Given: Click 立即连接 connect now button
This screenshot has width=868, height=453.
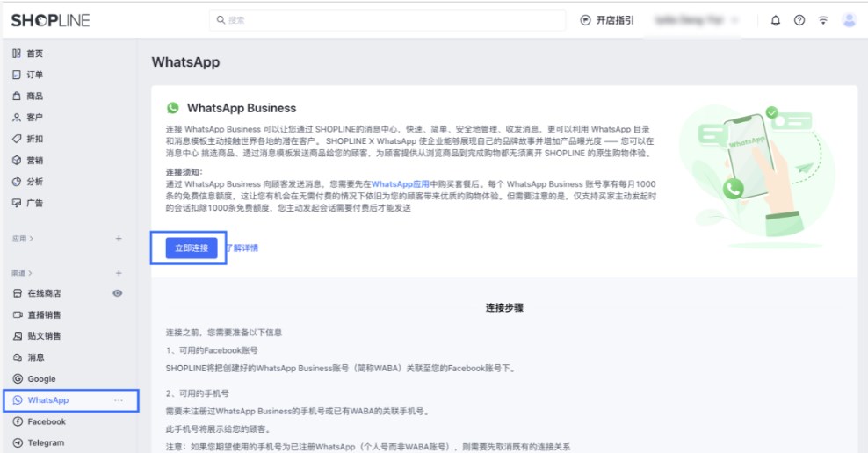Looking at the screenshot, I should click(192, 248).
